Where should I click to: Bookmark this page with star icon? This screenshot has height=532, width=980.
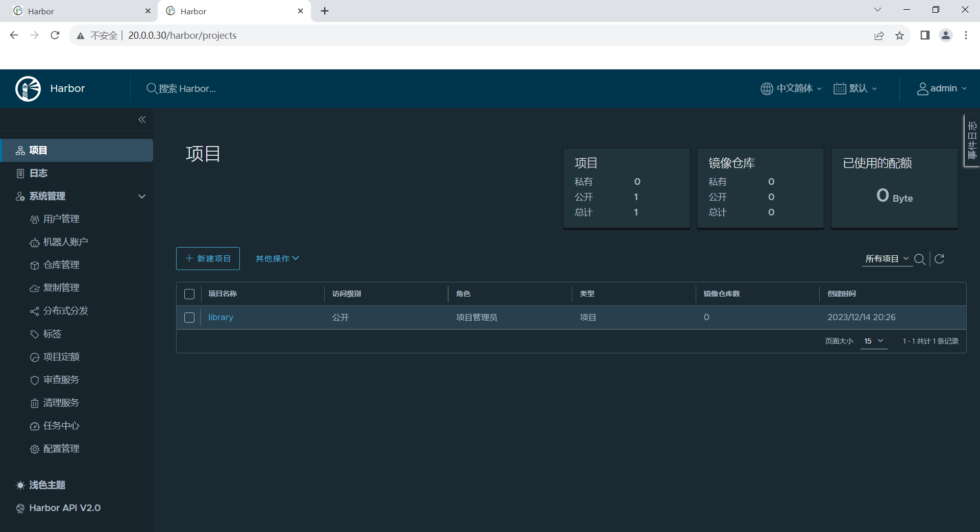[899, 35]
